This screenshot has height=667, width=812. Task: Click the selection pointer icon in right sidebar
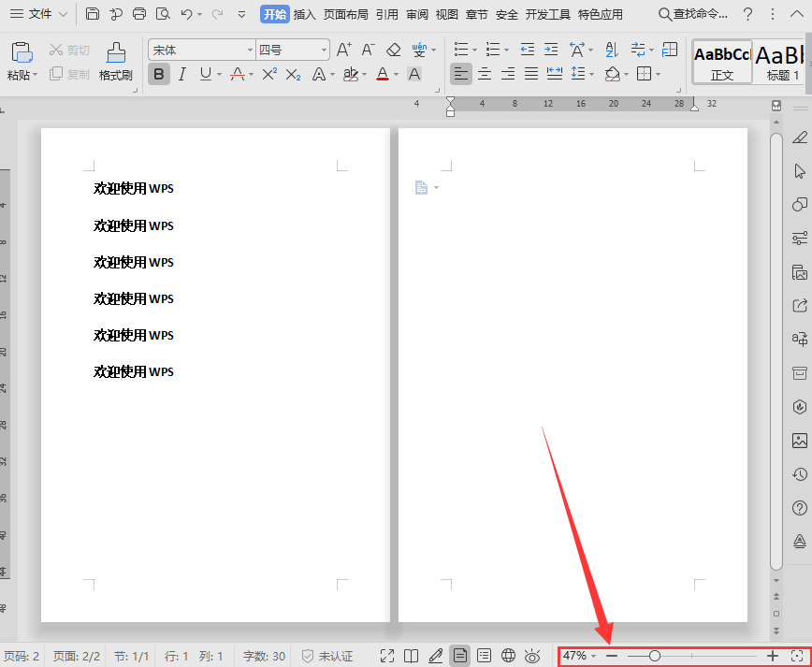click(800, 171)
